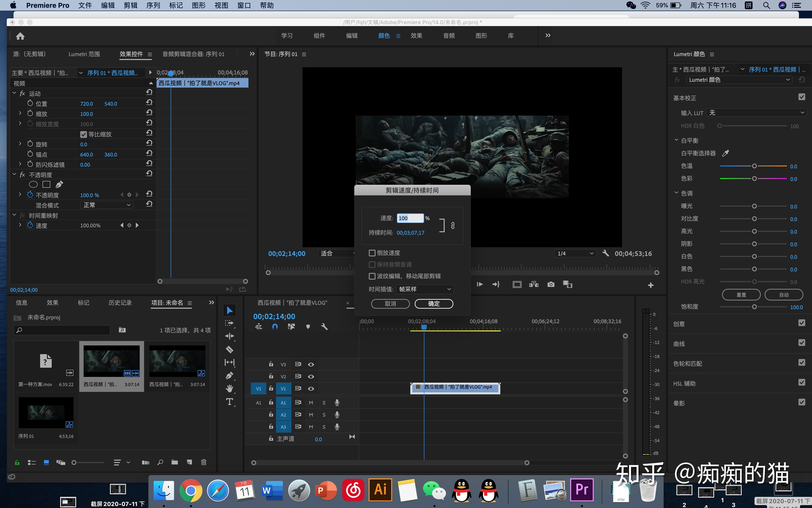This screenshot has width=812, height=508.
Task: Click the 色温 slider handle
Action: (x=754, y=166)
